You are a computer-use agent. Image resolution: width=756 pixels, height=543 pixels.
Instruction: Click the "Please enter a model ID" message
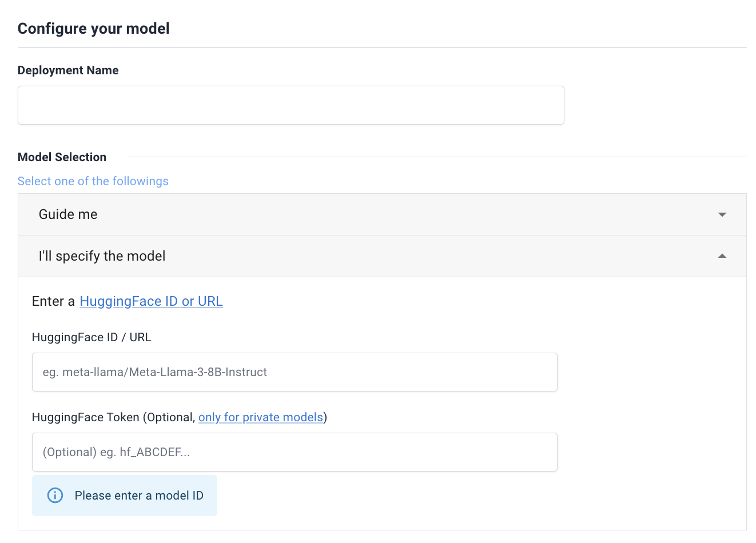pos(139,496)
